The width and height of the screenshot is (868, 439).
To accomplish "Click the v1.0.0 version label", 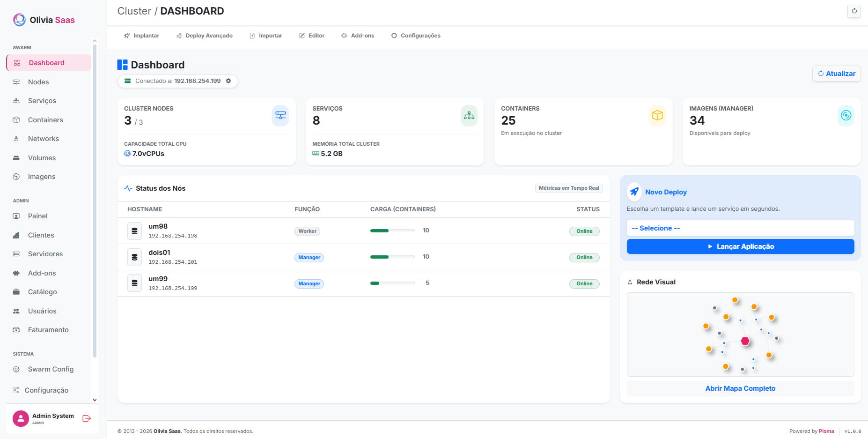I will click(853, 431).
